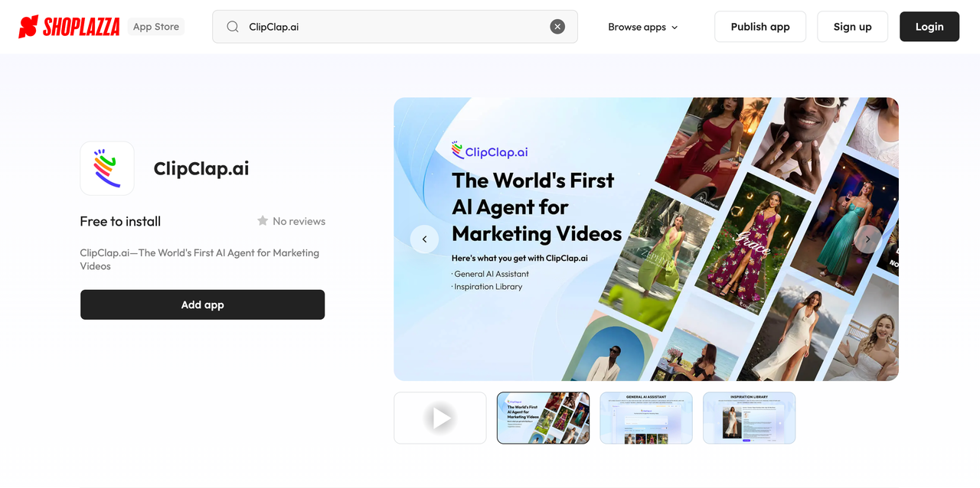Play the video preview thumbnail

[440, 418]
